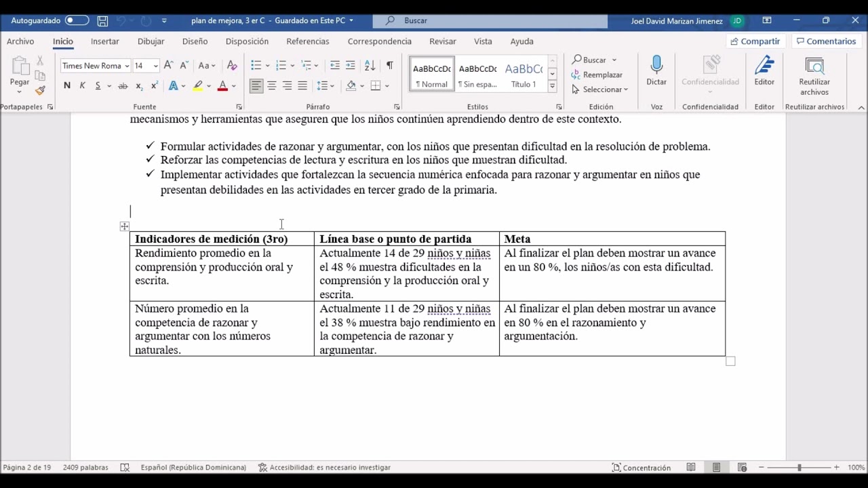Open the Disposición tab
Screen dimensions: 868x488
click(x=247, y=41)
